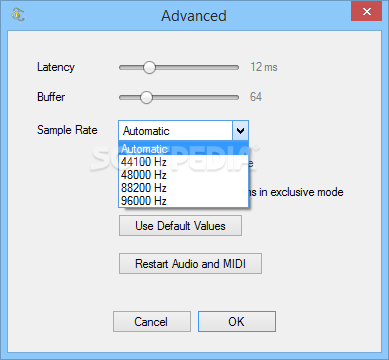389x360 pixels.
Task: Choose 44100 Hz sample rate
Action: 183,162
